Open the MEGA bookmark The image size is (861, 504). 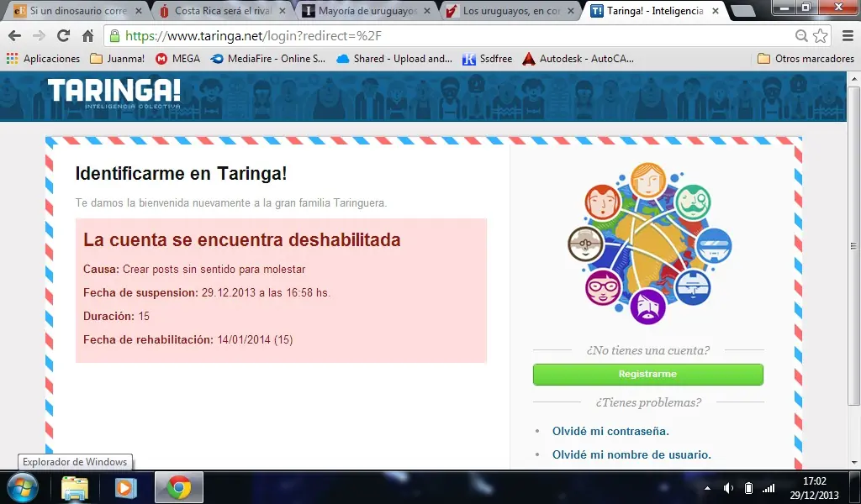coord(178,59)
